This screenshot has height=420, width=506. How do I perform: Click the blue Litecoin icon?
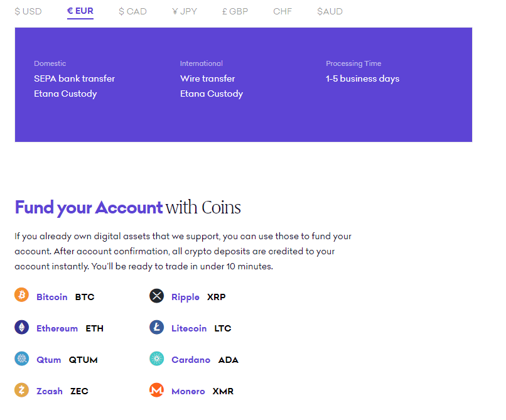pos(156,327)
